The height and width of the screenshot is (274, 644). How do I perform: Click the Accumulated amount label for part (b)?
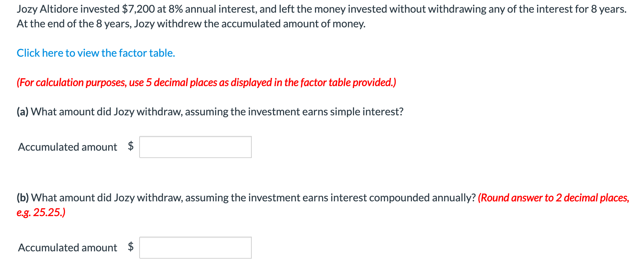point(67,247)
